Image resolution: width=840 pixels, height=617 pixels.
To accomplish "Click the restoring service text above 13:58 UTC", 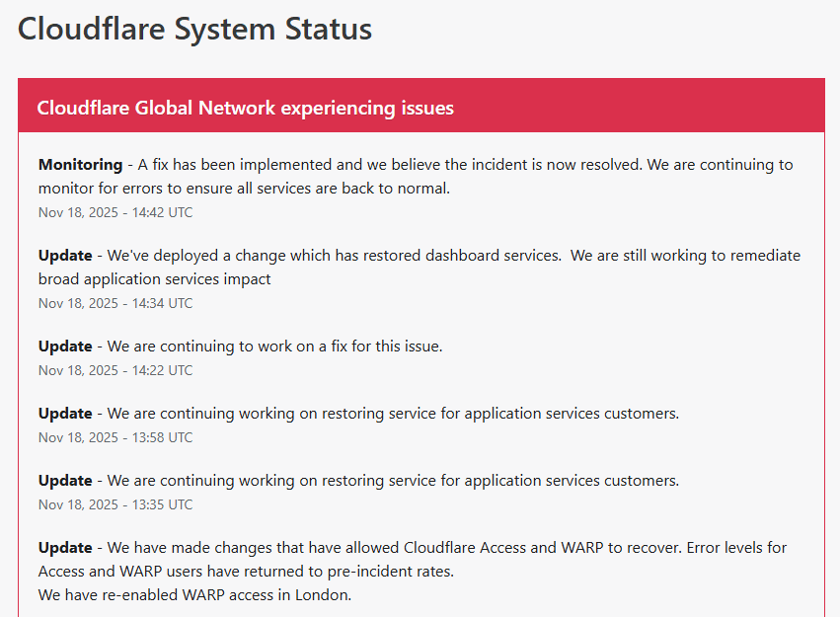I will tap(393, 414).
